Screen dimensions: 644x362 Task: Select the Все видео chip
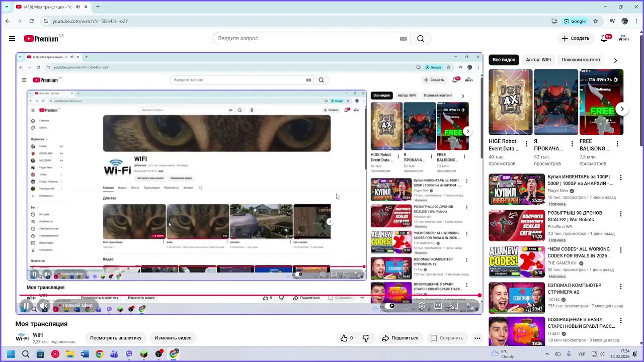[x=504, y=60]
